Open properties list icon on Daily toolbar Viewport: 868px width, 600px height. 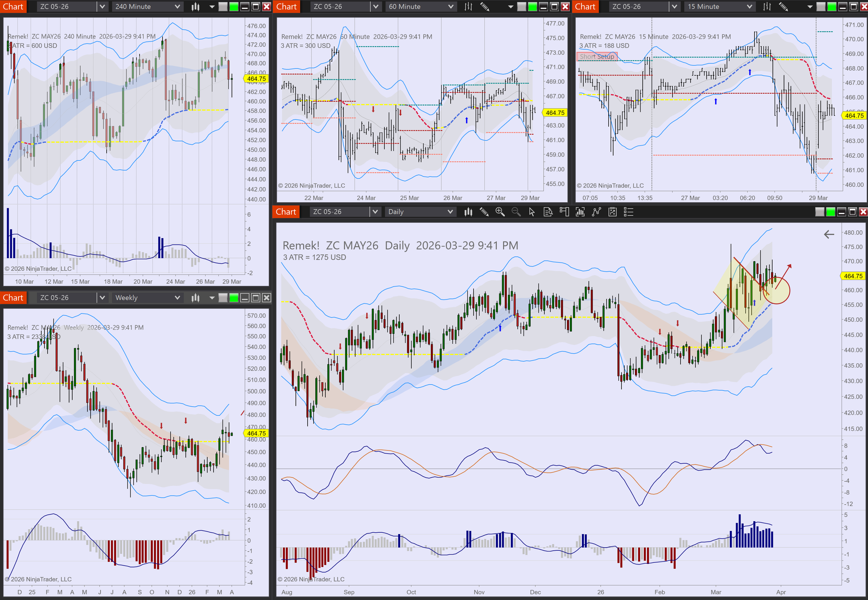click(x=629, y=212)
